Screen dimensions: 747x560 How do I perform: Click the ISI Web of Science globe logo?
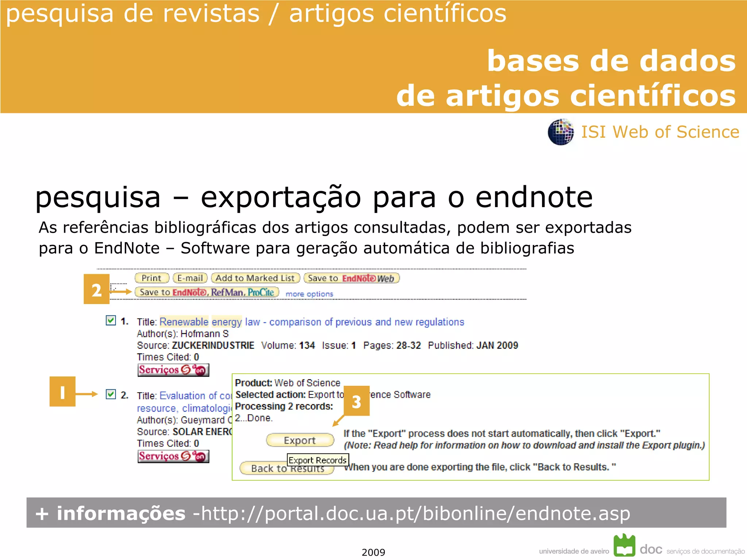point(561,132)
